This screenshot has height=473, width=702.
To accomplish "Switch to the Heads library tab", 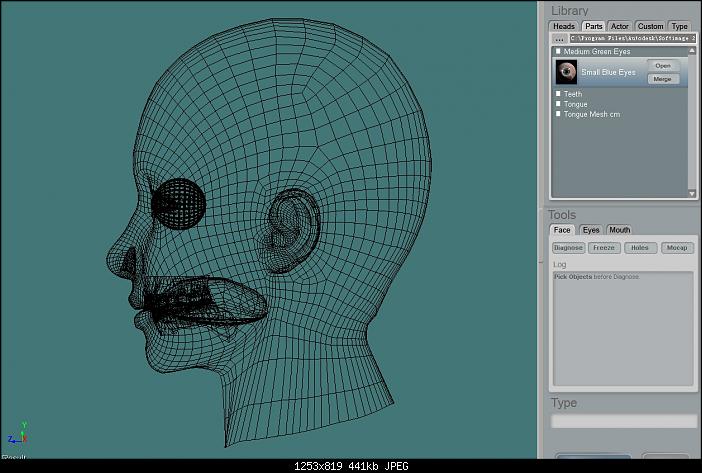I will pyautogui.click(x=563, y=26).
